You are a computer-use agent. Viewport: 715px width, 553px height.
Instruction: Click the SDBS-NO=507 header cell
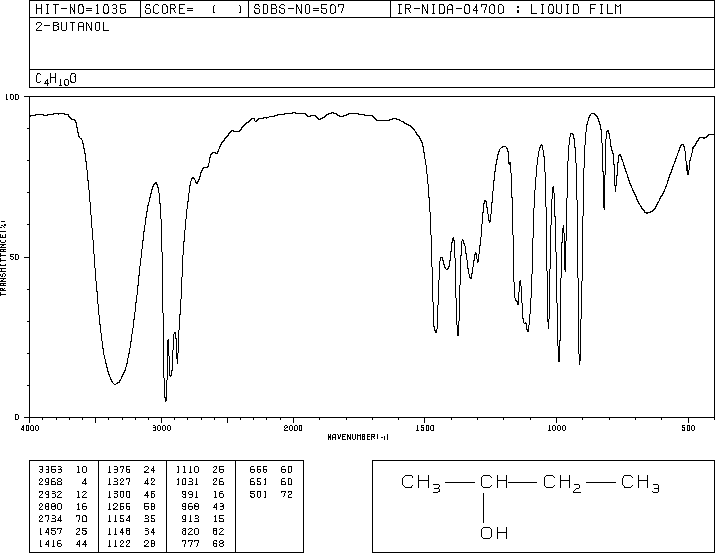(x=299, y=10)
